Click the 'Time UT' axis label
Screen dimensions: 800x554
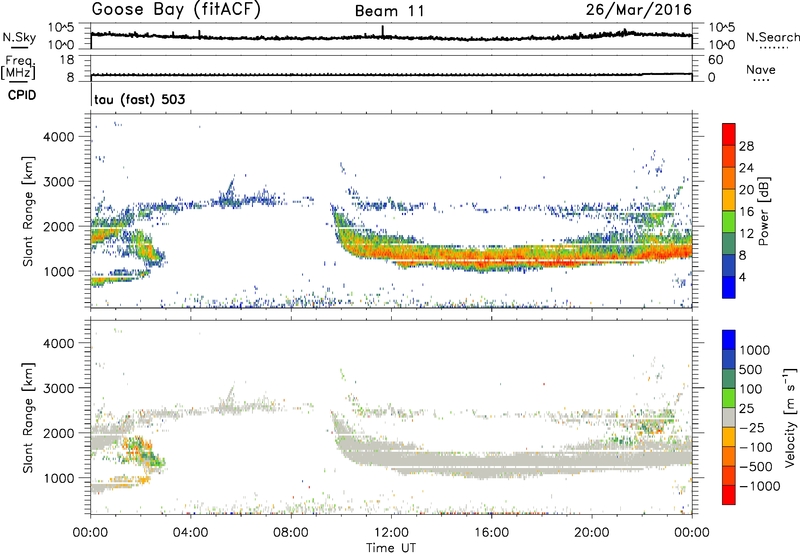(391, 548)
